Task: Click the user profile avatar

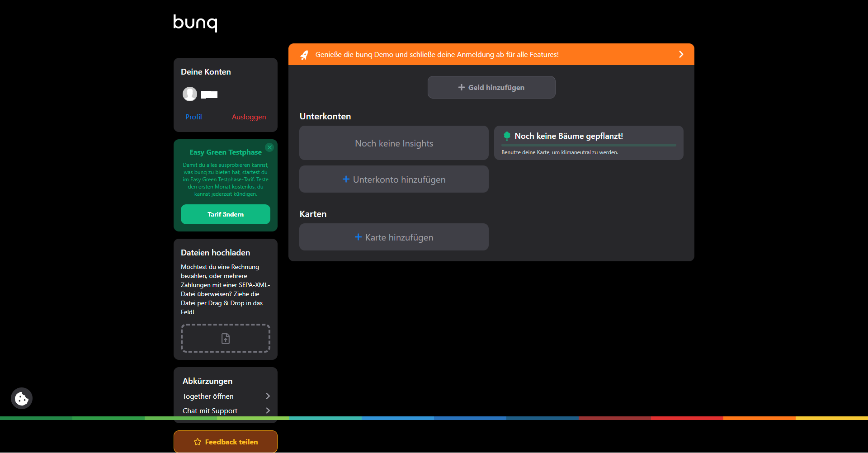Action: coord(190,94)
